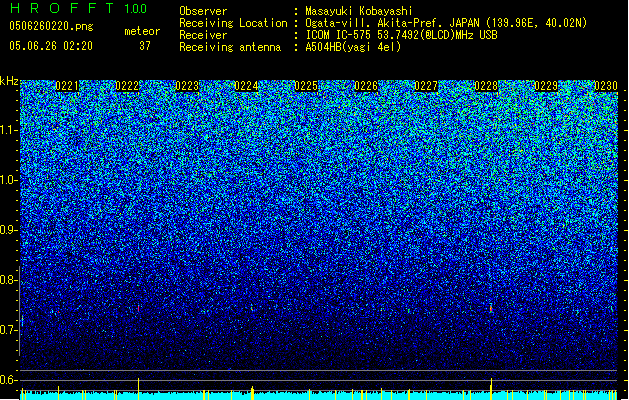Screen dimensions: 629x400
Task: Click the small red echo near 0221
Action: 58,312
